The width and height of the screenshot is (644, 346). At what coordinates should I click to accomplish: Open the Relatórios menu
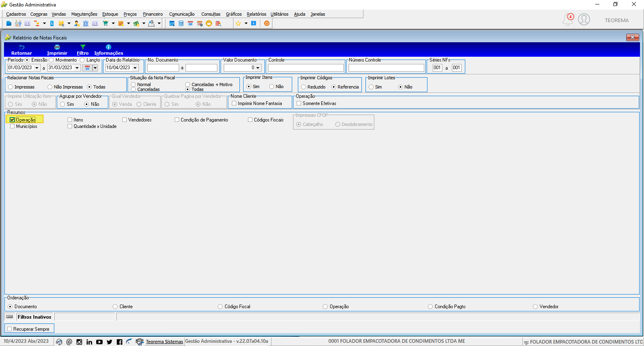[256, 14]
